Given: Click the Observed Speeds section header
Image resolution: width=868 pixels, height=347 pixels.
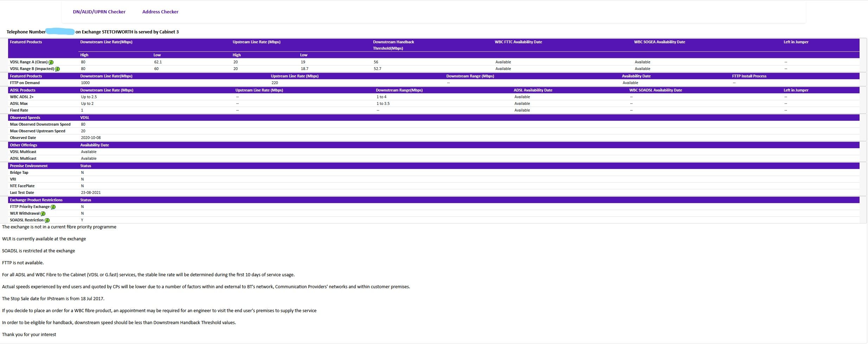Looking at the screenshot, I should click(x=25, y=117).
